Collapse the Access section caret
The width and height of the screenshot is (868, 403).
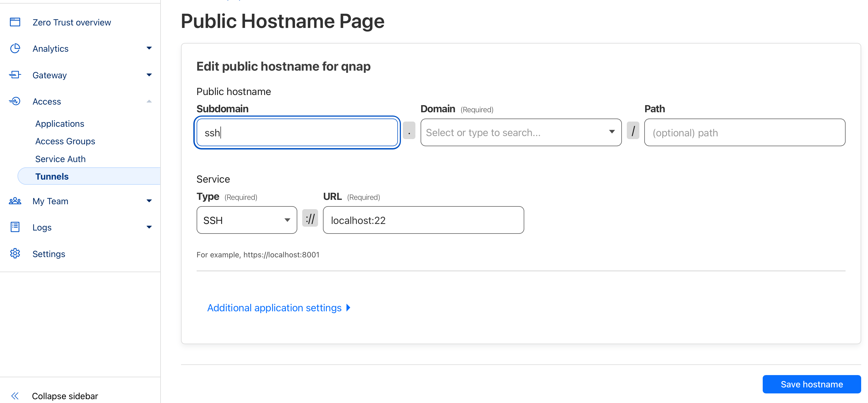click(x=149, y=101)
